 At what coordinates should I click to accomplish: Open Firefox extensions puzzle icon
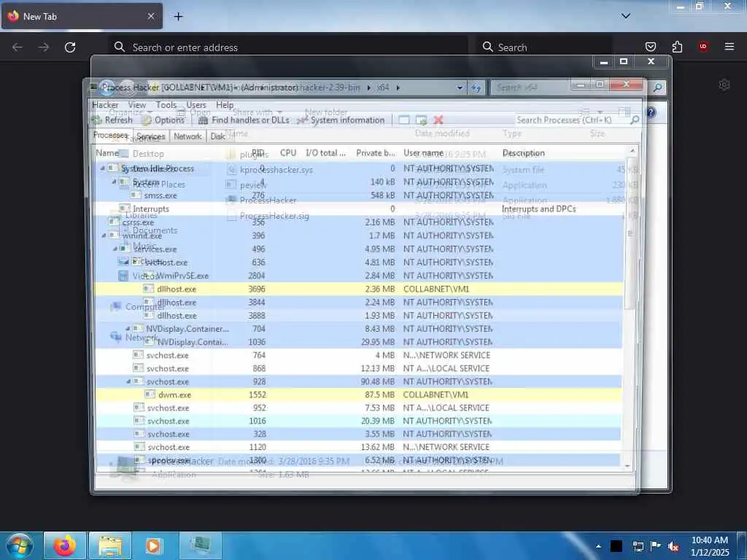677,47
